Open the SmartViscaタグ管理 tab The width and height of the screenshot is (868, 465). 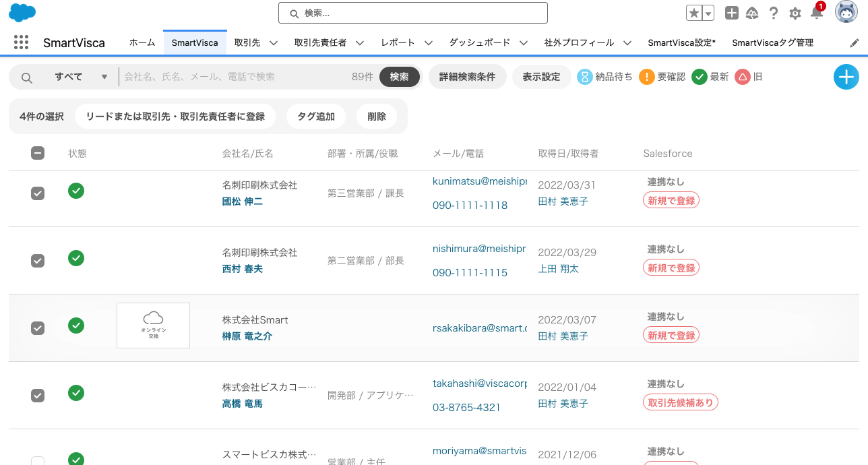tap(773, 42)
